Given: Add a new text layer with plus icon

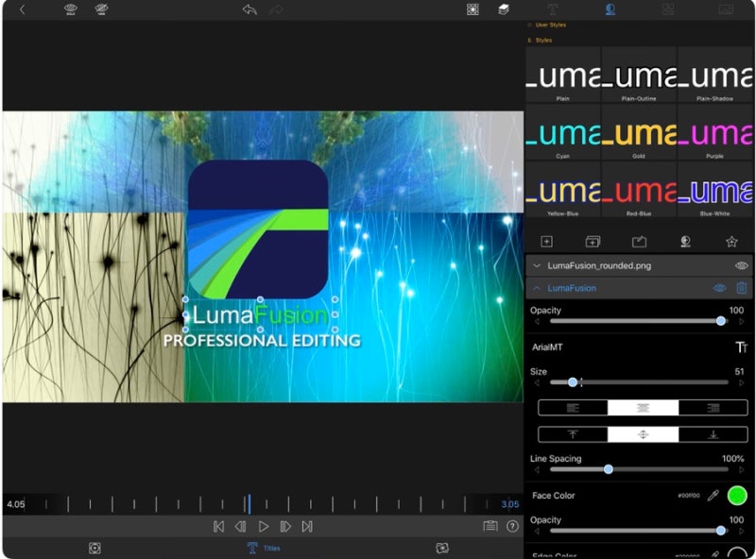Looking at the screenshot, I should (x=546, y=242).
